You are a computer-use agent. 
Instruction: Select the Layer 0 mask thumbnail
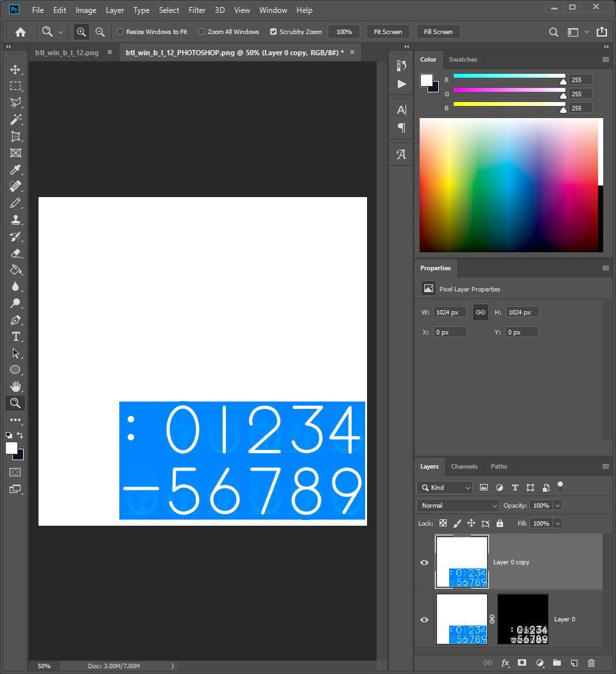coord(523,619)
